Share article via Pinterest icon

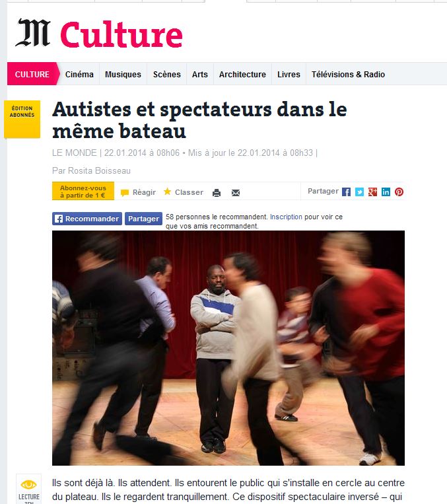pyautogui.click(x=399, y=192)
